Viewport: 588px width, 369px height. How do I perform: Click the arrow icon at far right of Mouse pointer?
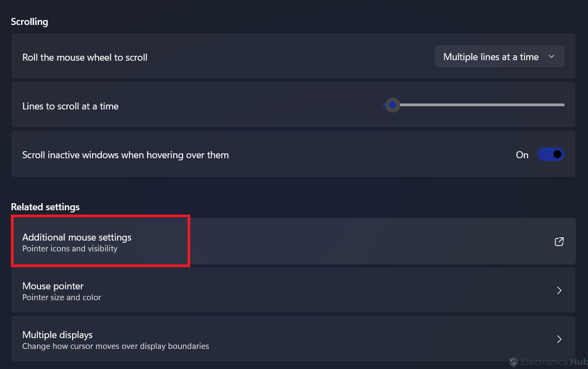(559, 290)
